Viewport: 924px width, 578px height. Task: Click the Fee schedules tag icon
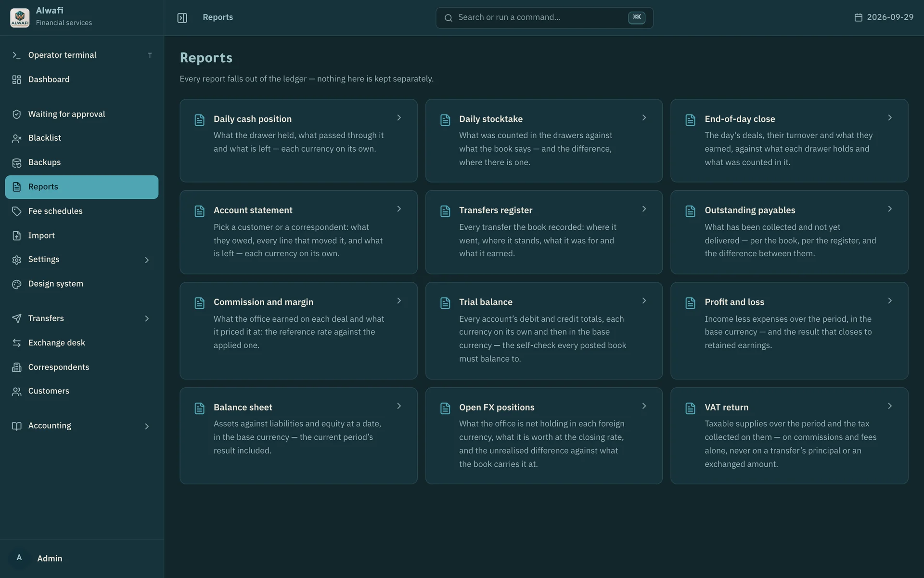coord(17,211)
